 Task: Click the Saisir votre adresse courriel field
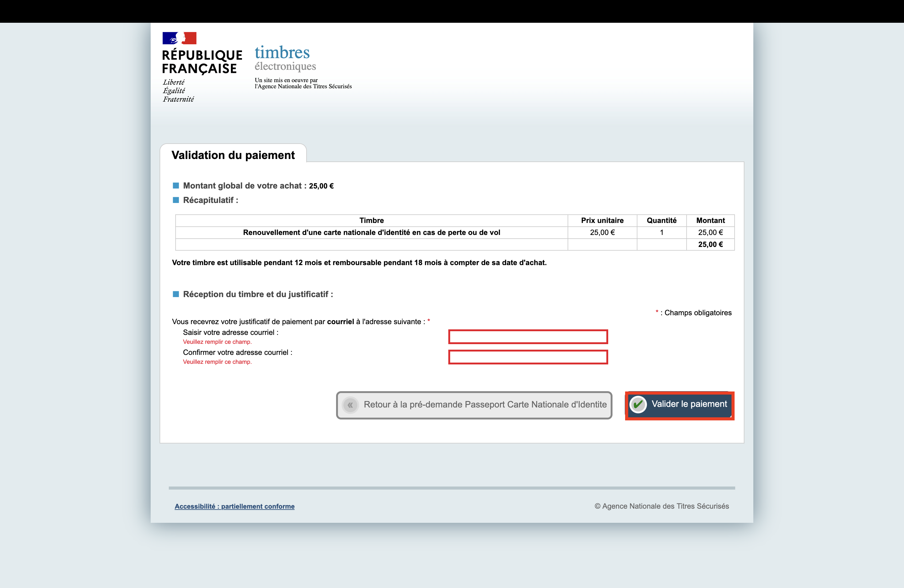[528, 336]
